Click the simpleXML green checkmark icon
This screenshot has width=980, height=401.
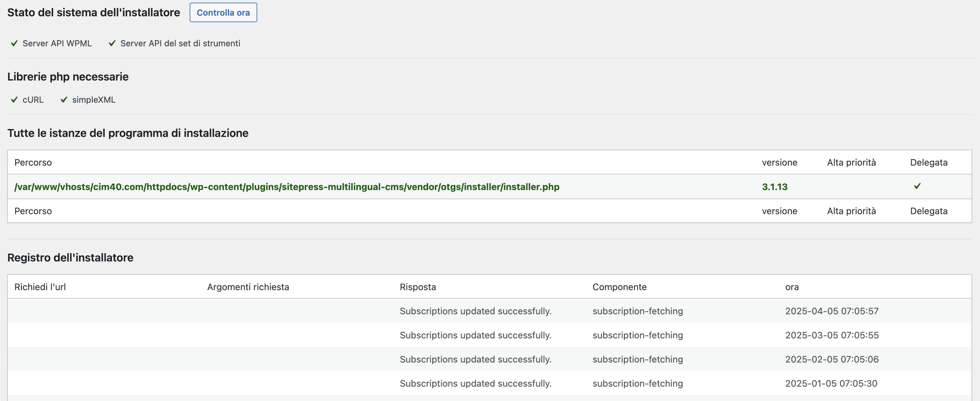64,99
